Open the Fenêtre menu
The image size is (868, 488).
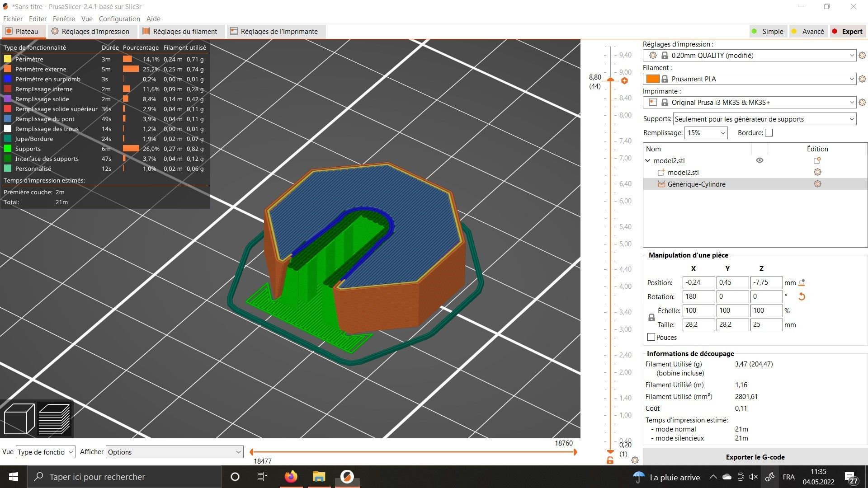(64, 19)
